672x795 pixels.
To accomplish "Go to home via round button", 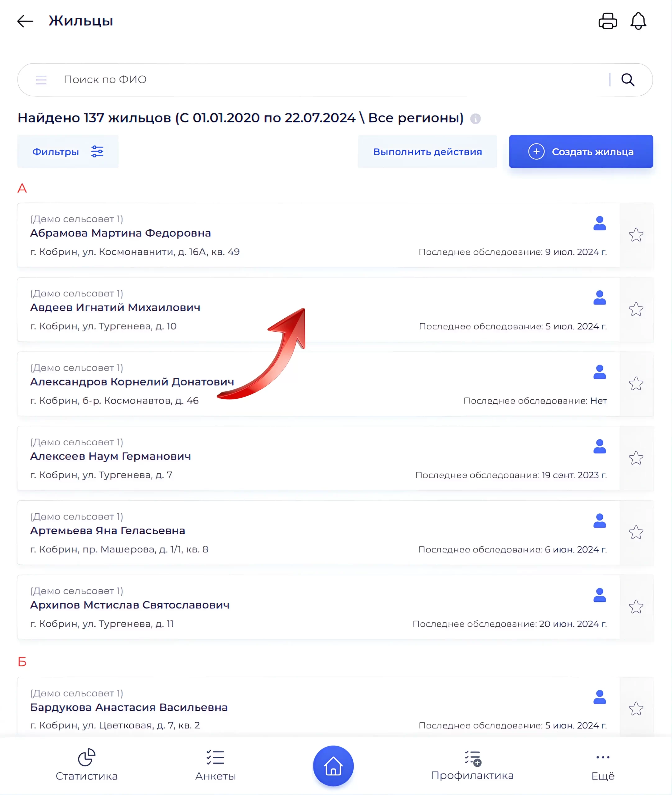I will point(333,766).
